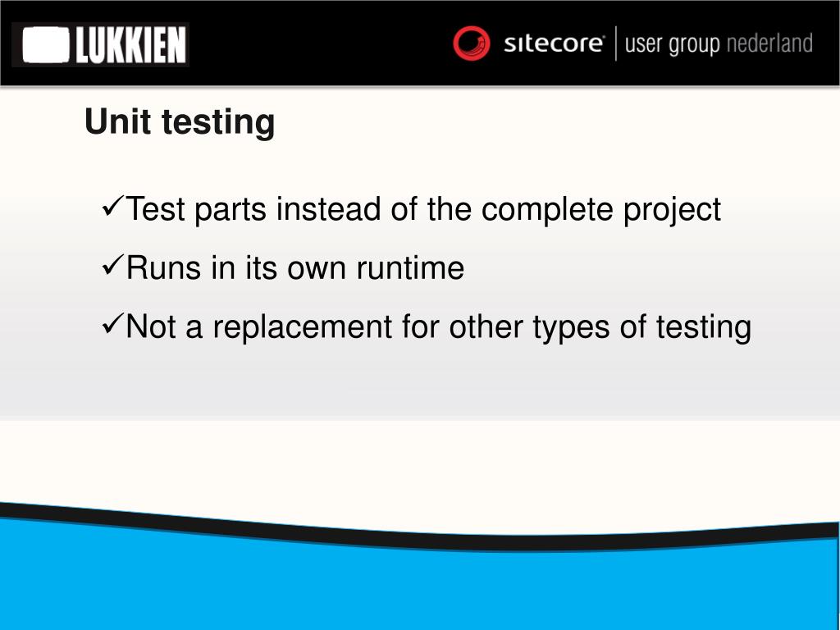The height and width of the screenshot is (630, 840).
Task: Click the red Sitecore swirl icon
Action: (472, 43)
